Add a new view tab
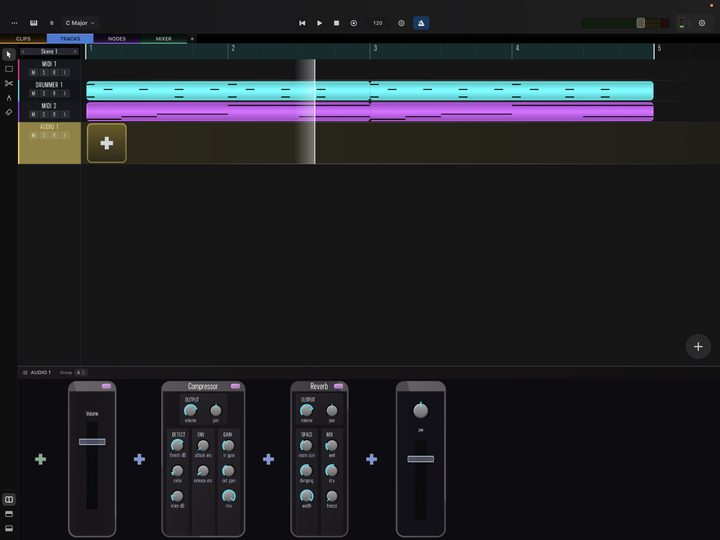 [x=192, y=39]
